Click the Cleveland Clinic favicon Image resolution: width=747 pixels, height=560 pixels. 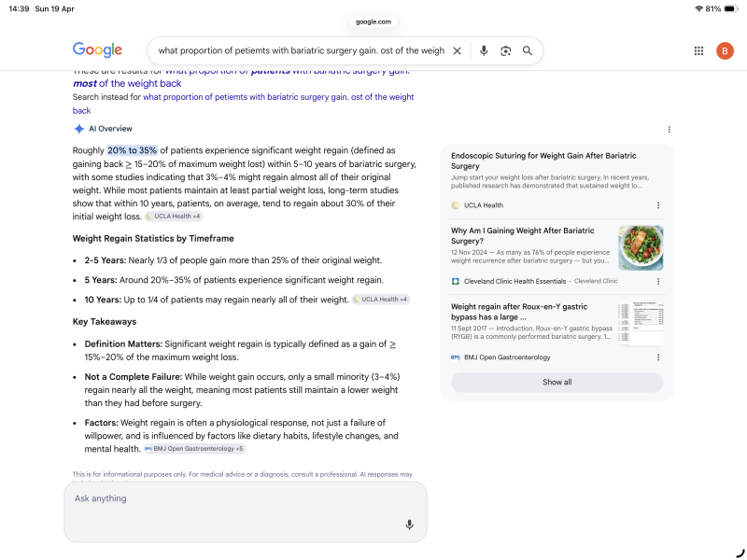tap(456, 282)
